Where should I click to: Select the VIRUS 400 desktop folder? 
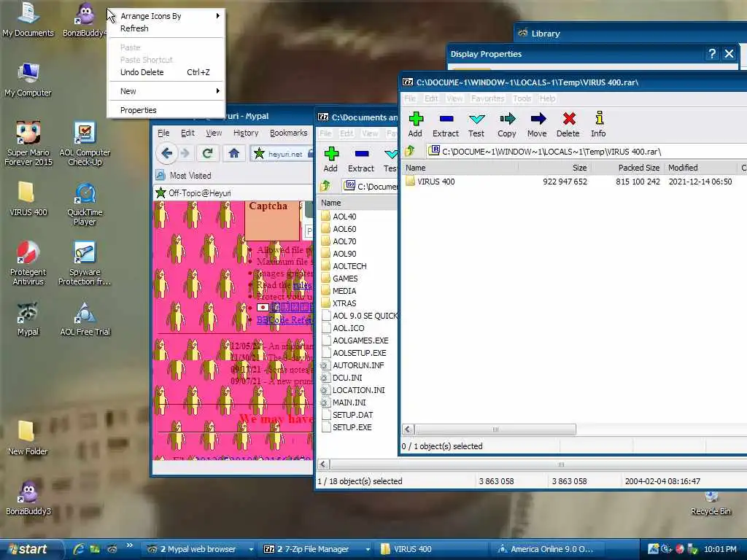[28, 199]
